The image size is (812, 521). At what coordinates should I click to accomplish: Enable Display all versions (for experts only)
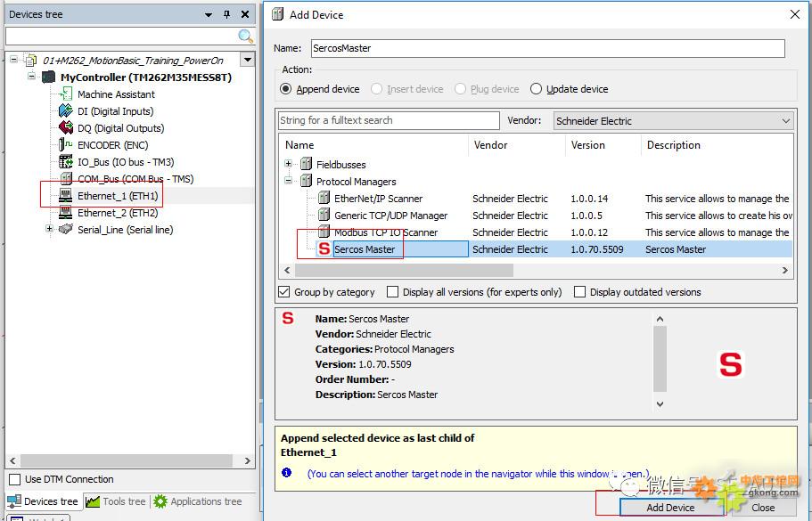(392, 292)
